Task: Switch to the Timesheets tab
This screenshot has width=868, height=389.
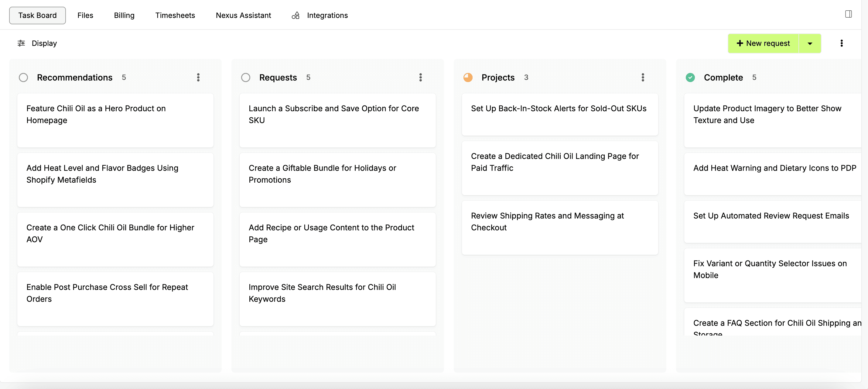Action: [x=175, y=15]
